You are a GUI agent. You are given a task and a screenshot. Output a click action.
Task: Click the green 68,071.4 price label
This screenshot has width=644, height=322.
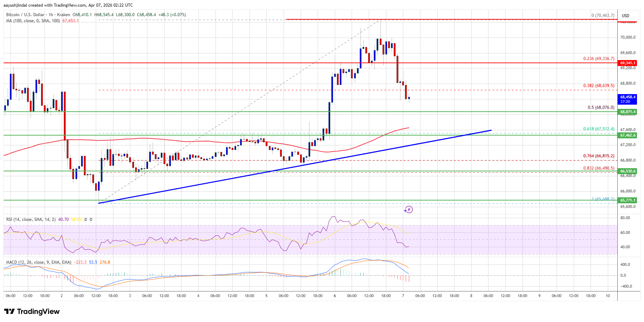click(x=628, y=112)
